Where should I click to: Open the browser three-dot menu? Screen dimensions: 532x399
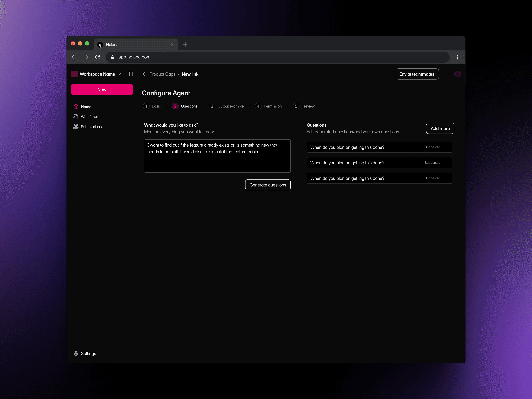(457, 57)
